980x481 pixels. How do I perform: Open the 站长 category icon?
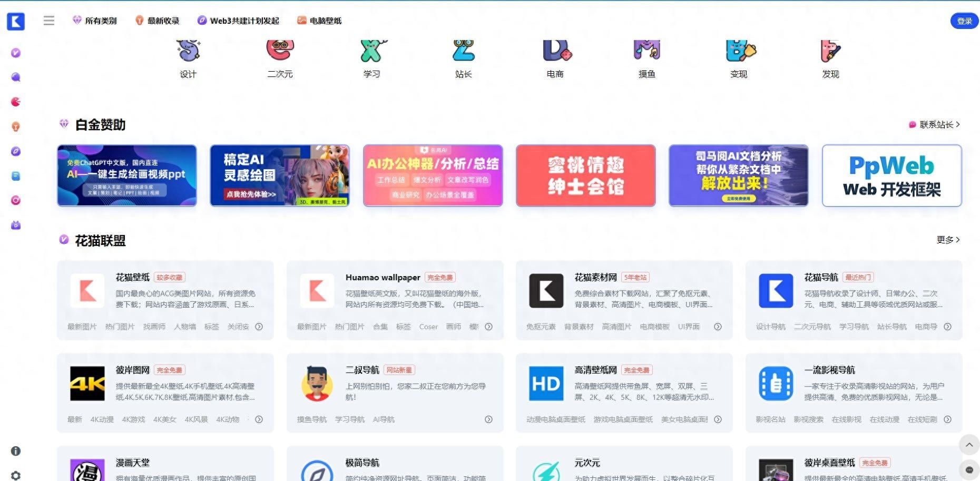click(464, 50)
